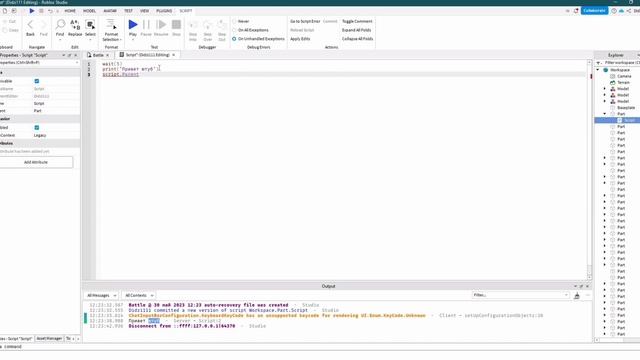
Task: Click the cloud icon beside Collaborate
Action: point(621,11)
